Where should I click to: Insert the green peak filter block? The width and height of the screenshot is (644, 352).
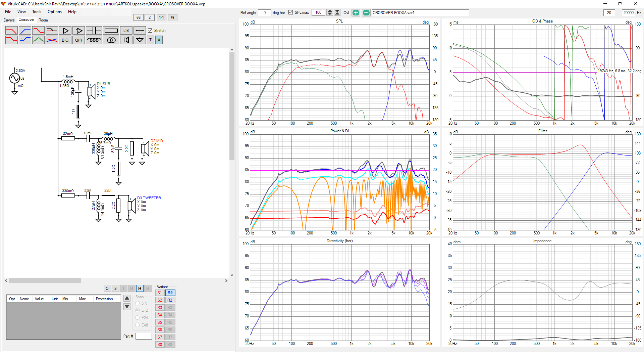tap(38, 40)
